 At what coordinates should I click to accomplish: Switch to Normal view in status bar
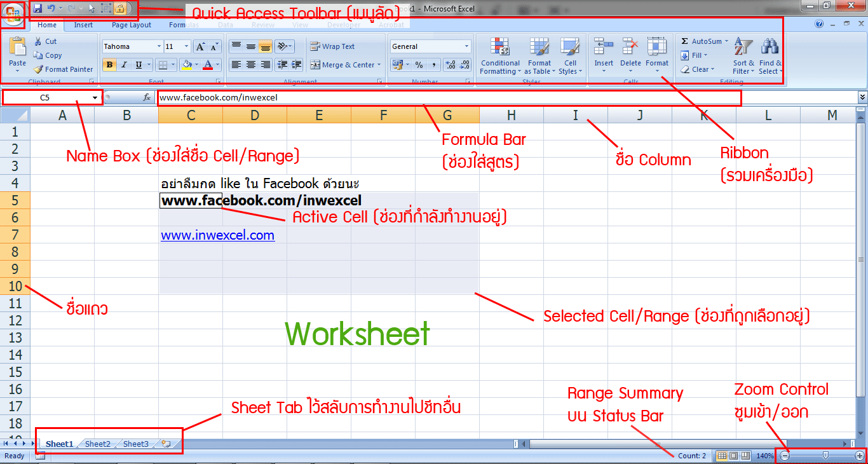coord(722,456)
